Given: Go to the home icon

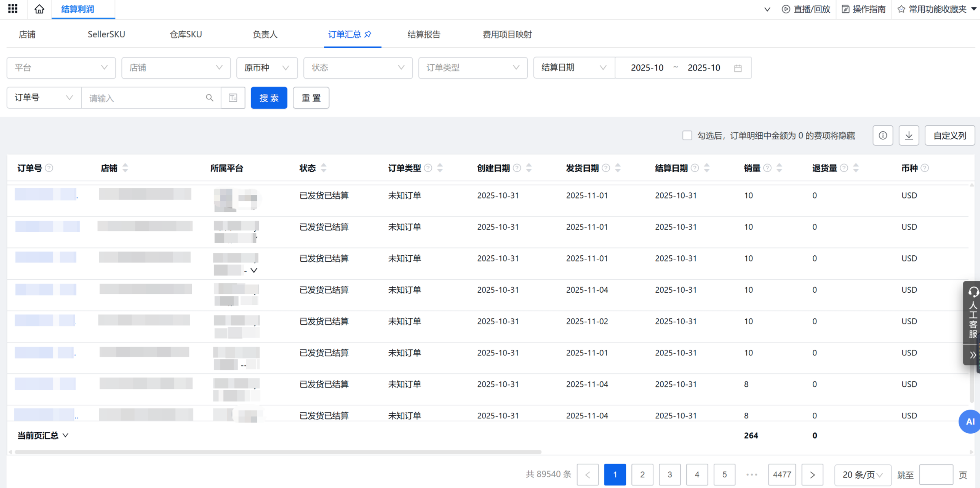Looking at the screenshot, I should 39,9.
